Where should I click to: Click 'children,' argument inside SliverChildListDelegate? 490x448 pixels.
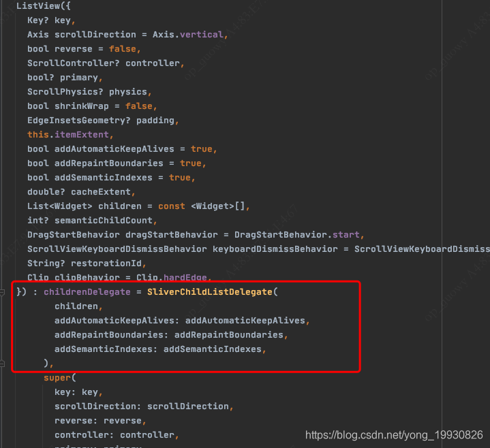coord(79,306)
